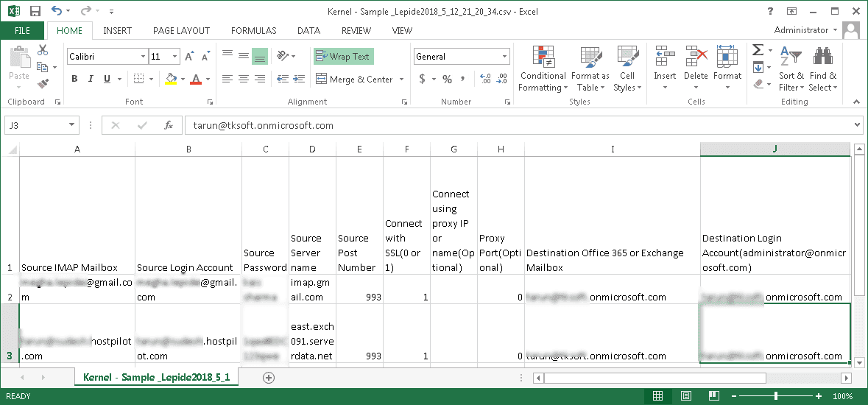Viewport: 868px width, 405px height.
Task: Select the Kernel - Sample sheet tab
Action: click(157, 377)
